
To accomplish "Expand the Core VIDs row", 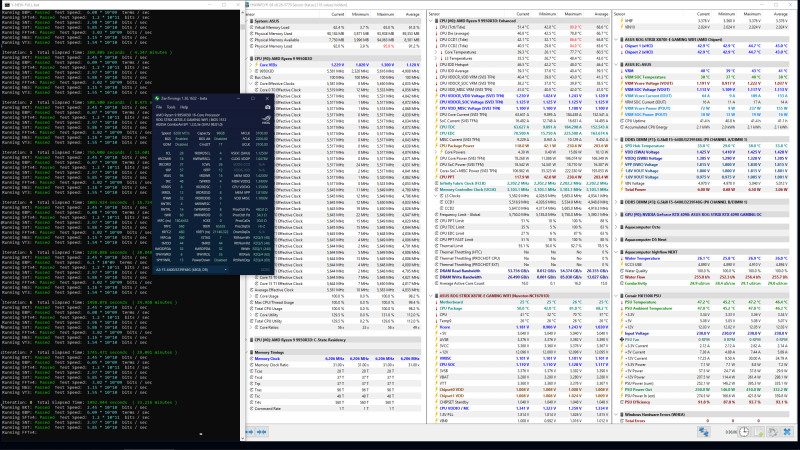I will point(251,65).
